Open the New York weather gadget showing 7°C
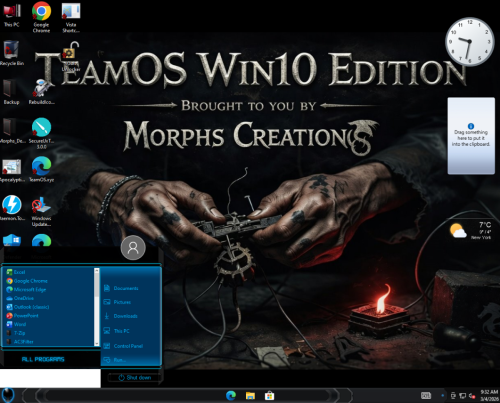The image size is (500, 403). point(470,230)
